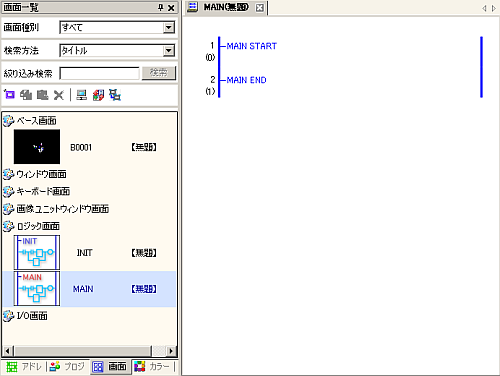Click the delete X icon in toolbar

click(x=59, y=95)
